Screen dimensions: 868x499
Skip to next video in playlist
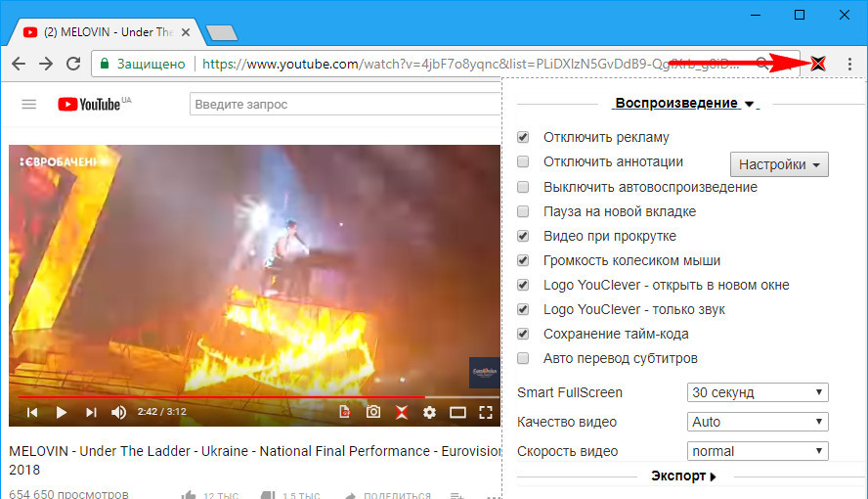[x=91, y=412]
